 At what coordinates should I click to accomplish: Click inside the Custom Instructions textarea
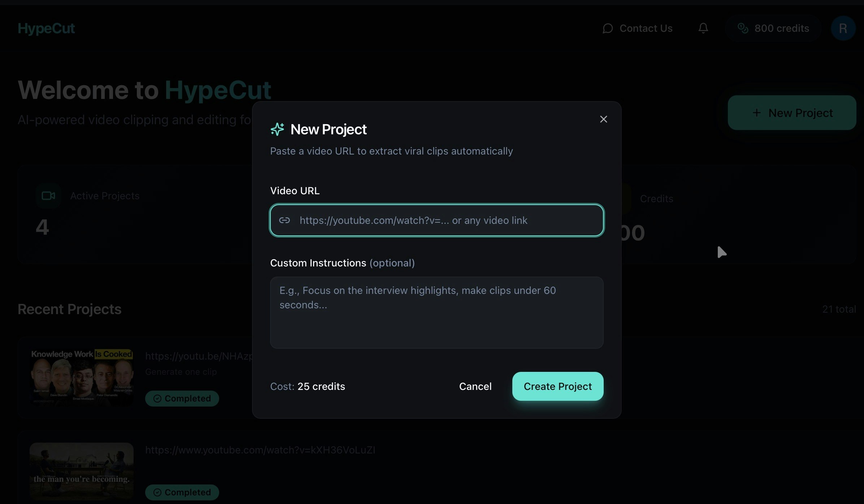click(436, 312)
